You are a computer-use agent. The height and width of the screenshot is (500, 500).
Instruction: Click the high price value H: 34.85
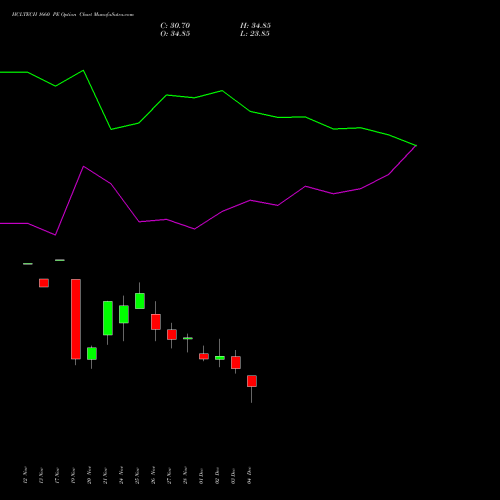[x=255, y=26]
